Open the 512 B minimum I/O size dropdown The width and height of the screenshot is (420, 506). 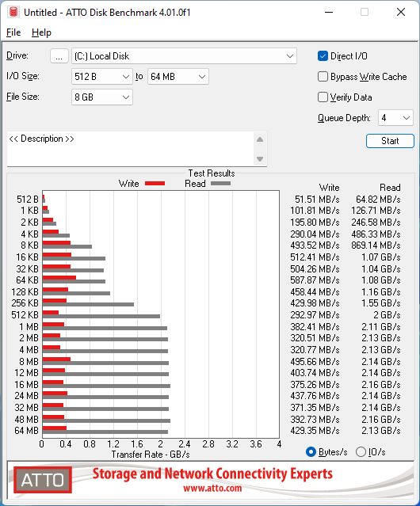pos(101,77)
